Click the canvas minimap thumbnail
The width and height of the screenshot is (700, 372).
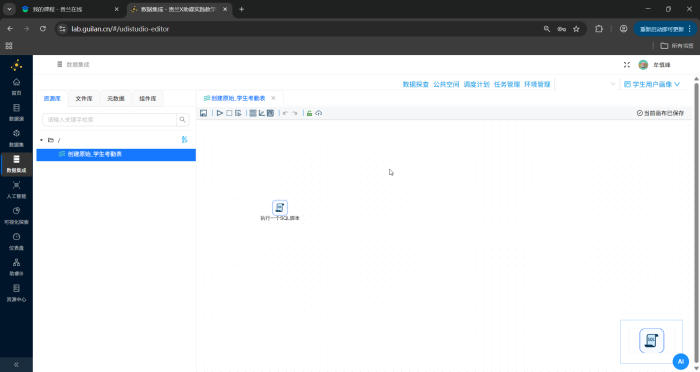click(x=651, y=341)
